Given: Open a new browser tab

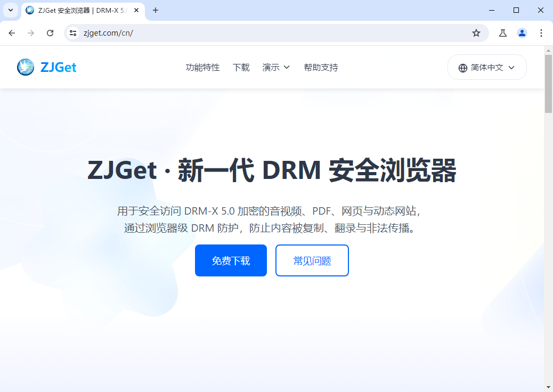Looking at the screenshot, I should (156, 10).
